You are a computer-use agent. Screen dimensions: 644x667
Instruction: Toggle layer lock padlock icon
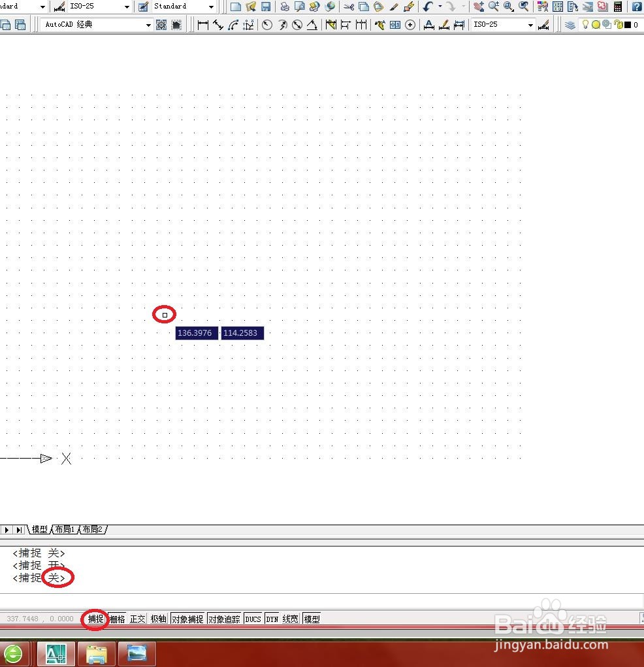(619, 25)
